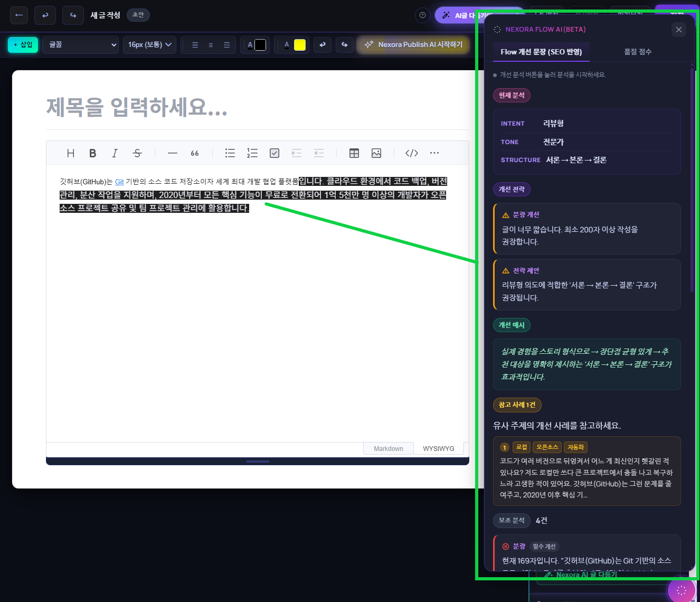The width and height of the screenshot is (700, 602).
Task: Click the insert image icon
Action: click(x=376, y=153)
